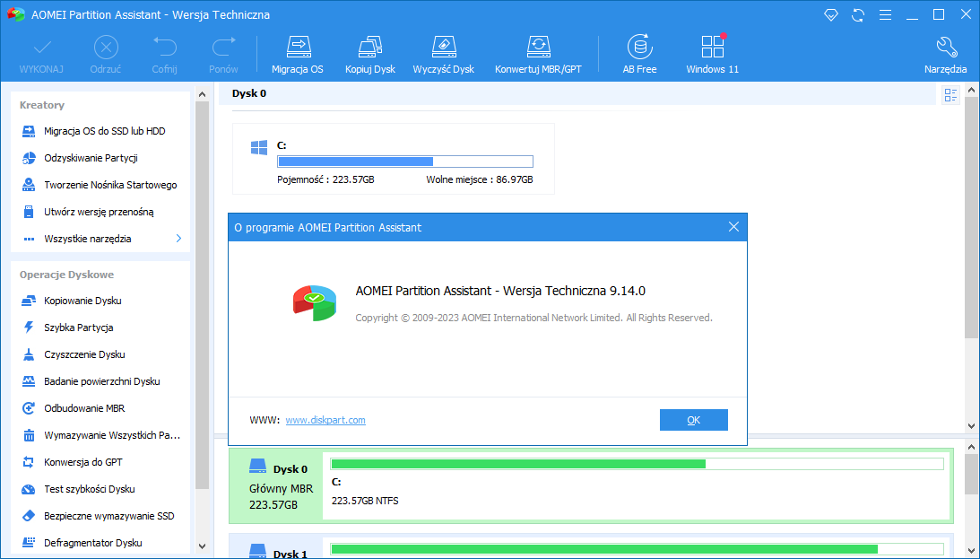
Task: Choose Badanie powierzchni Dysku operation
Action: pos(100,381)
